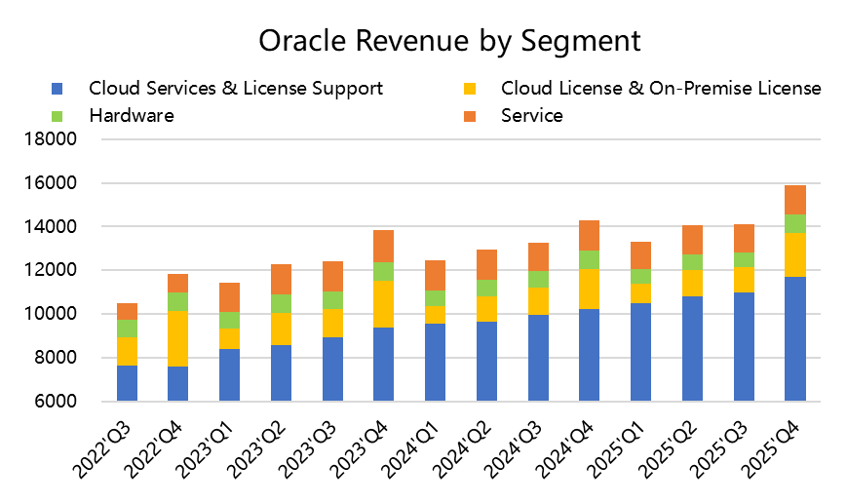The width and height of the screenshot is (847, 504).
Task: Select the orange bar segment for 2025'Q2
Action: (692, 240)
